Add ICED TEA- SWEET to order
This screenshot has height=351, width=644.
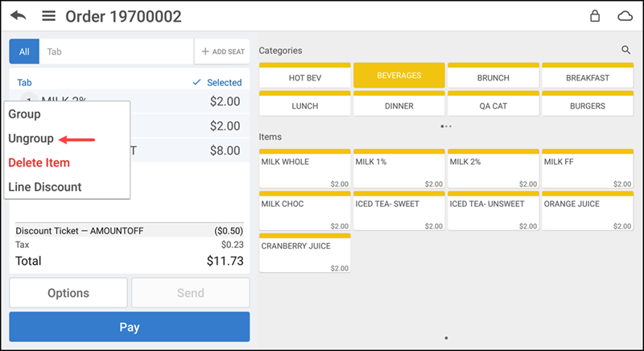coord(398,211)
